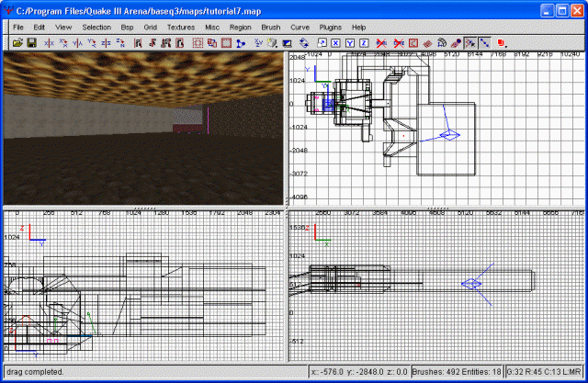
Task: Click the white box with arrow icon
Action: click(322, 43)
